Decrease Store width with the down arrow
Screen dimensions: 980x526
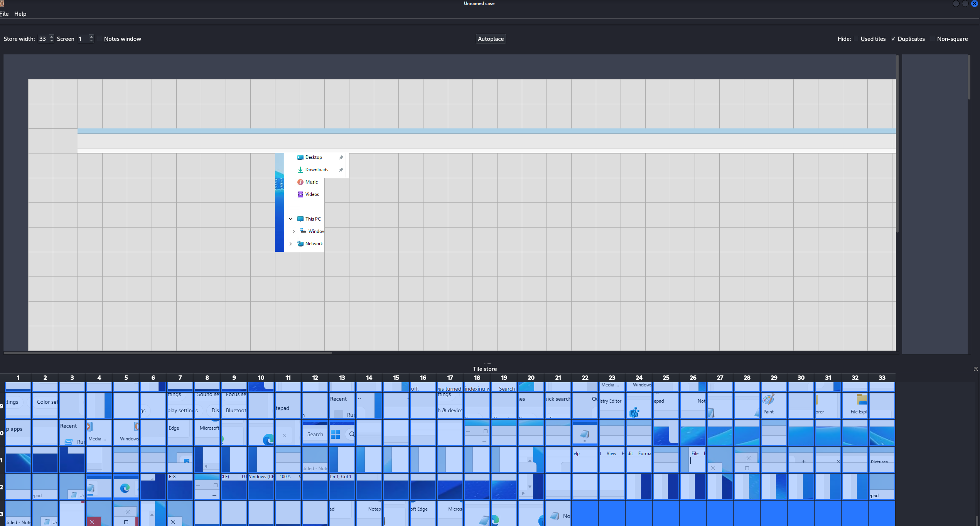[52, 41]
